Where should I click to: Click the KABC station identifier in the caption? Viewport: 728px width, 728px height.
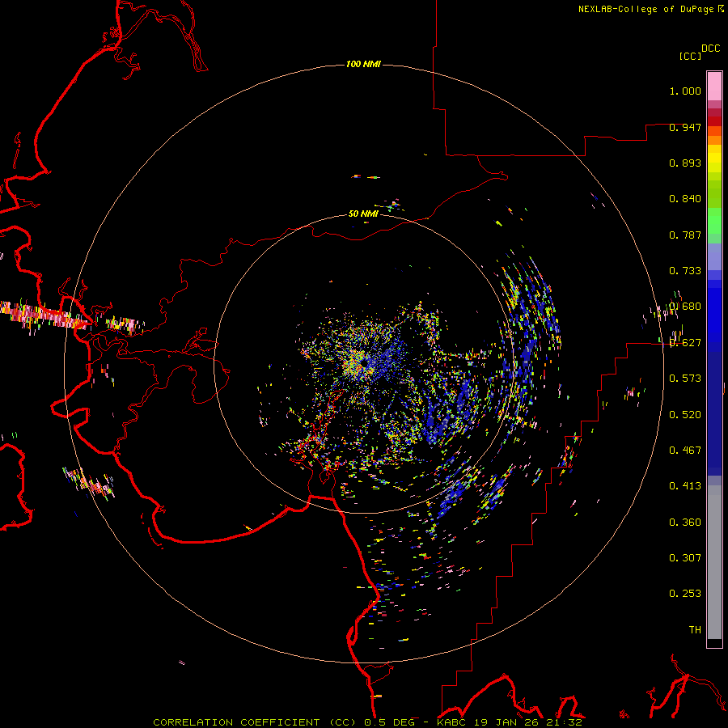(453, 722)
